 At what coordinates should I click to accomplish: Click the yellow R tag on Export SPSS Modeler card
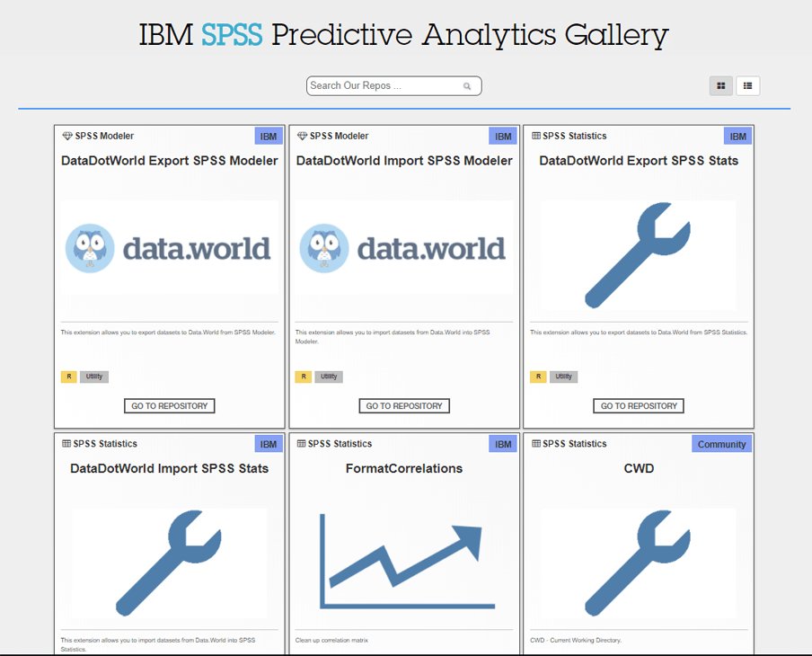point(69,377)
